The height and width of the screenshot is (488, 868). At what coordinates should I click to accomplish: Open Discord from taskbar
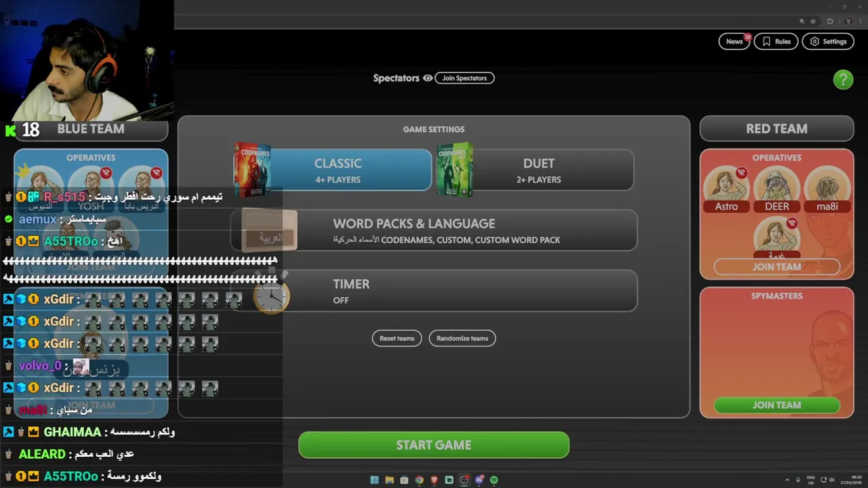[x=479, y=480]
